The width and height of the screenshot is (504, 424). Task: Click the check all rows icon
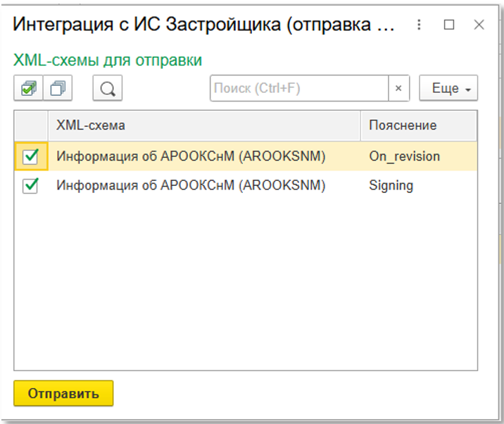click(29, 88)
